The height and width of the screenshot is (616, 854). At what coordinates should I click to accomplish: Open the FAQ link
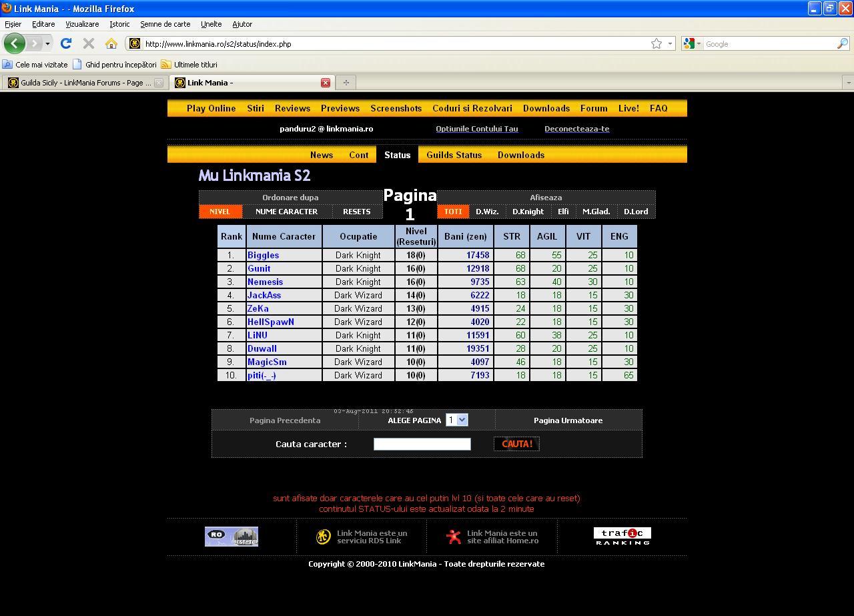[x=659, y=108]
